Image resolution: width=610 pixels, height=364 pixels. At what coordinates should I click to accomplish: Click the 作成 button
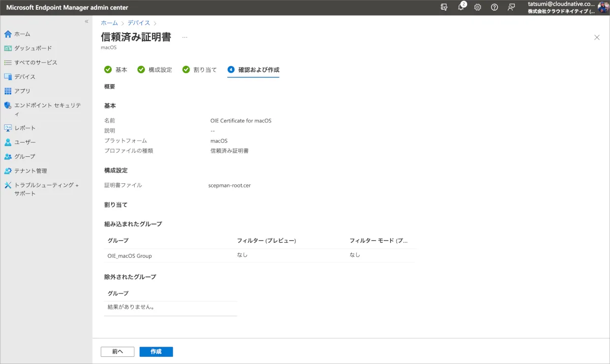(156, 352)
